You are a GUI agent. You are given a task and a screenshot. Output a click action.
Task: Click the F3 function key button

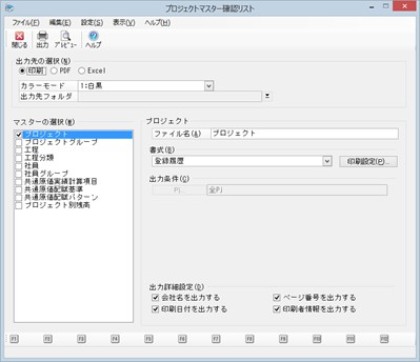pos(81,339)
